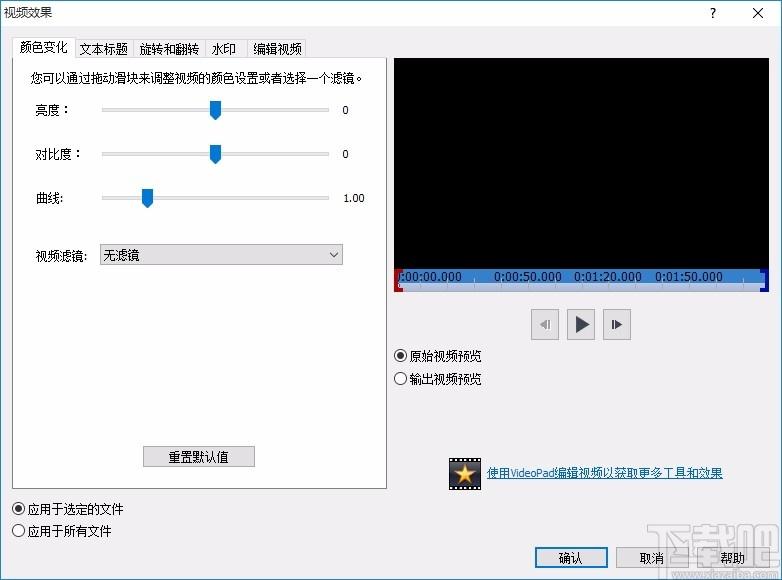Open the VideoPad editing tools link
Screen dimensions: 782x580
point(604,473)
